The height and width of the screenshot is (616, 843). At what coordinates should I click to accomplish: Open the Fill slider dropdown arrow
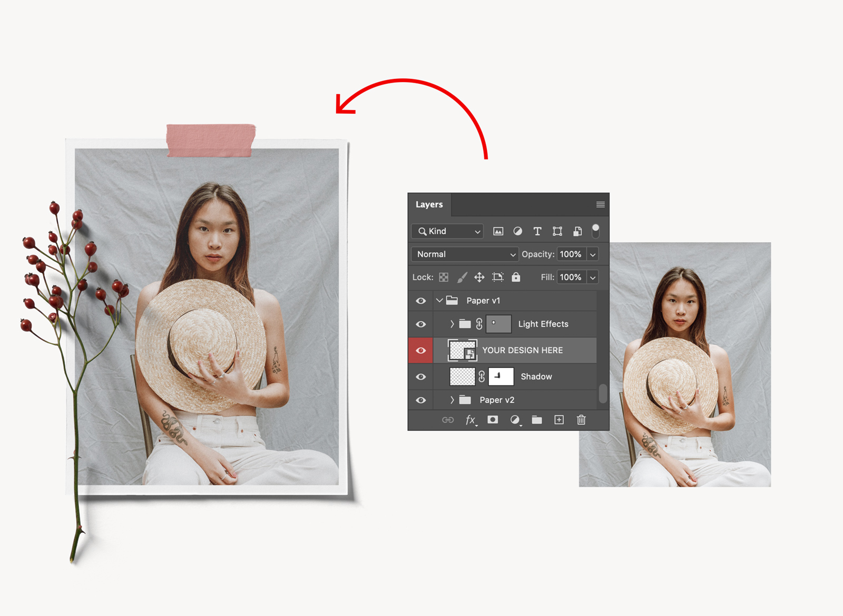pyautogui.click(x=593, y=277)
